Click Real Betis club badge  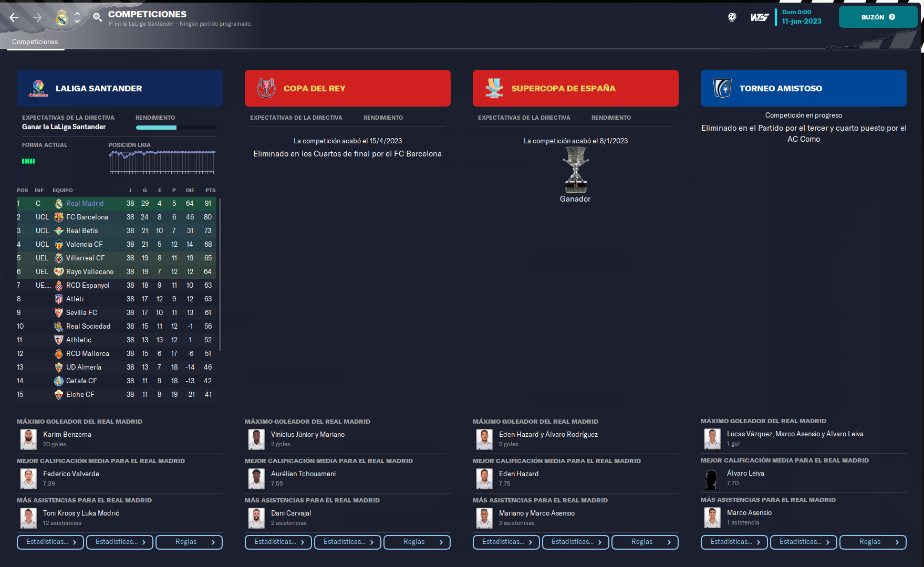59,230
